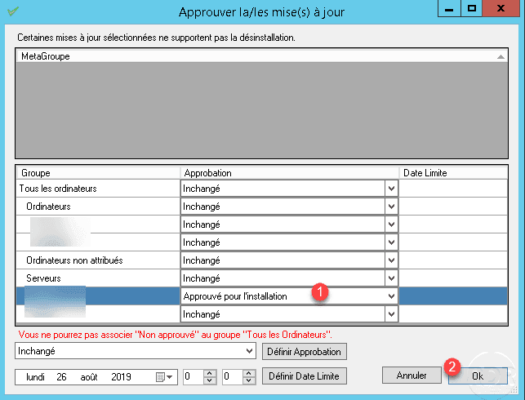Maximize the Approuver dialog window

coord(472,8)
